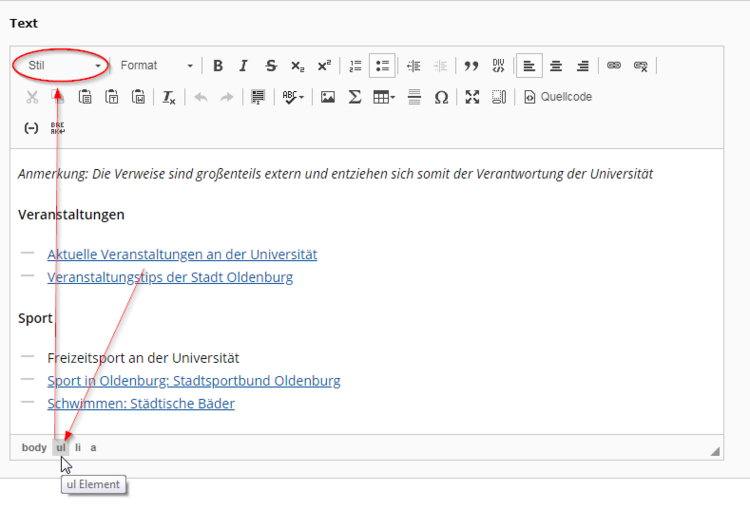750x510 pixels.
Task: Decrease the indent level
Action: tap(414, 66)
